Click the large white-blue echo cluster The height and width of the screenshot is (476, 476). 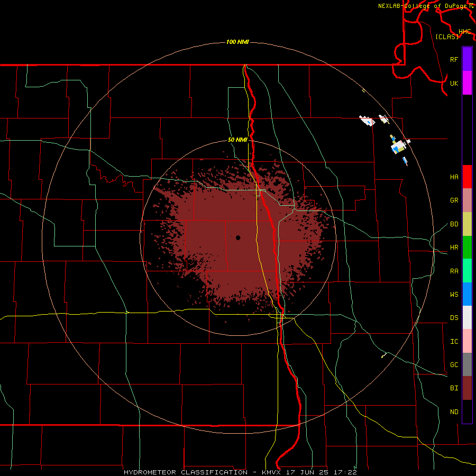[x=398, y=147]
